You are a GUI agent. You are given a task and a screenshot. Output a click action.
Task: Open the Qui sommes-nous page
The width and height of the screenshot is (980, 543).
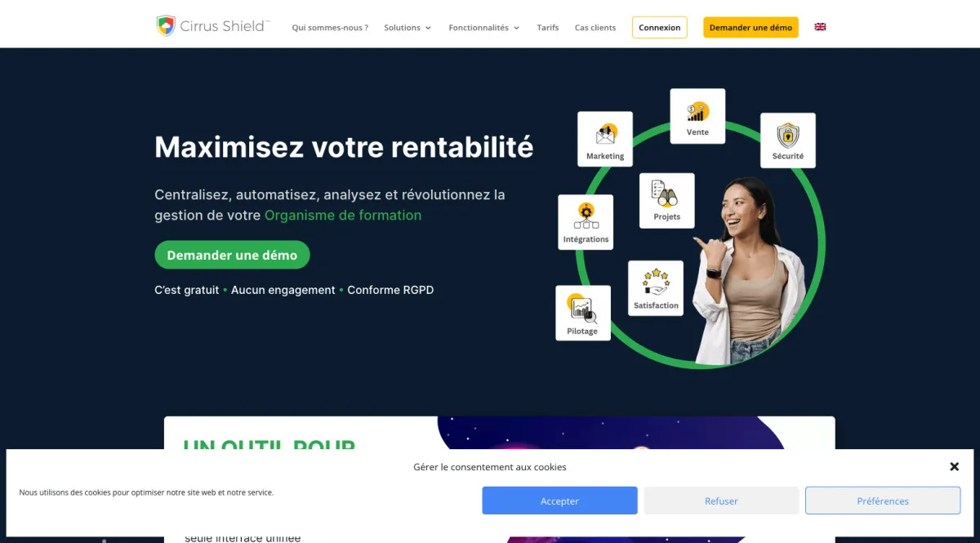pos(330,28)
